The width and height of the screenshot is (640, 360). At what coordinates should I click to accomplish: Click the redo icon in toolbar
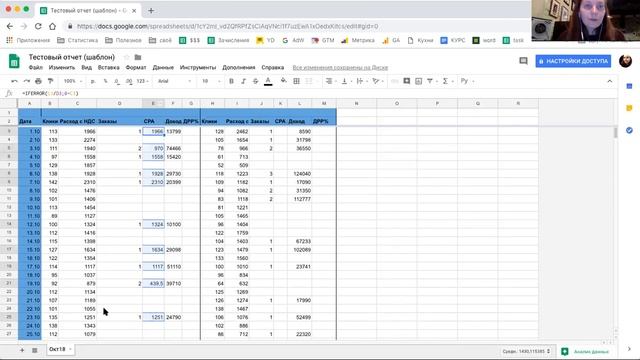pyautogui.click(x=27, y=81)
